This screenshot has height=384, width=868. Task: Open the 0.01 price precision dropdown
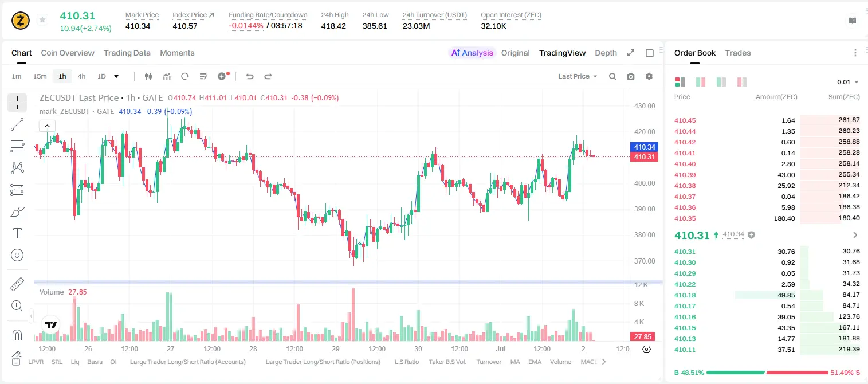click(848, 82)
